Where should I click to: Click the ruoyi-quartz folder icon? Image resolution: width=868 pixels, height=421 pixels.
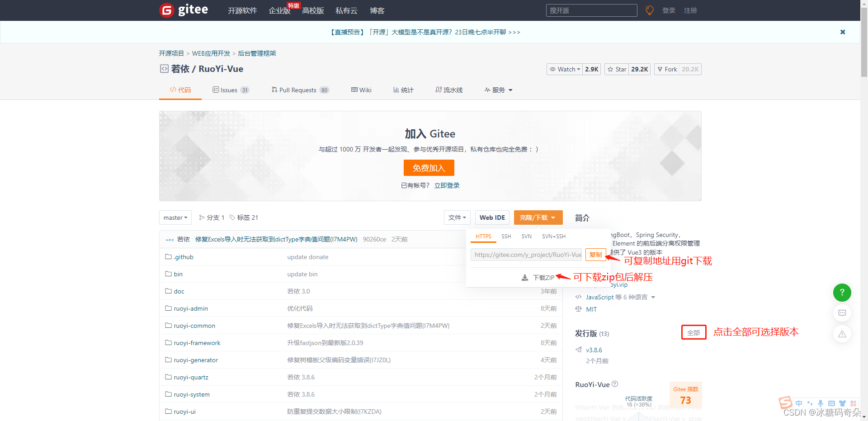[x=169, y=377]
